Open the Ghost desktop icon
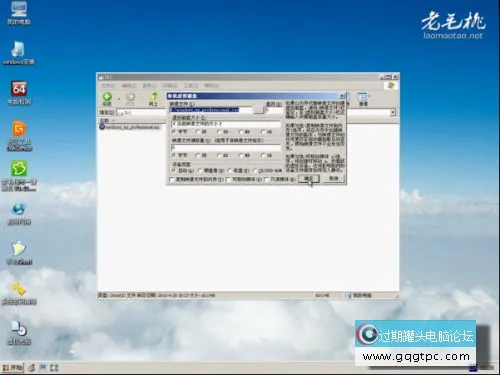This screenshot has height=375, width=500. coord(19,253)
